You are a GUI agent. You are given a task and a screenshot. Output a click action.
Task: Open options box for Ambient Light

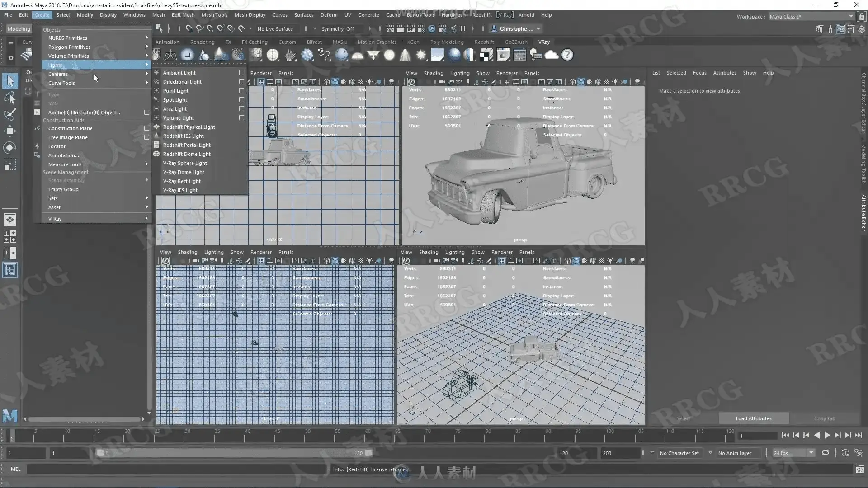(241, 73)
